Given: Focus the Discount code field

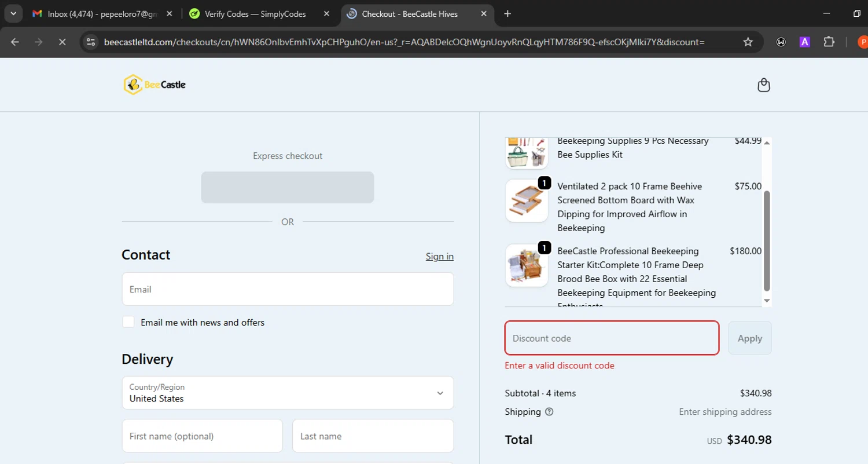Looking at the screenshot, I should click(x=612, y=338).
